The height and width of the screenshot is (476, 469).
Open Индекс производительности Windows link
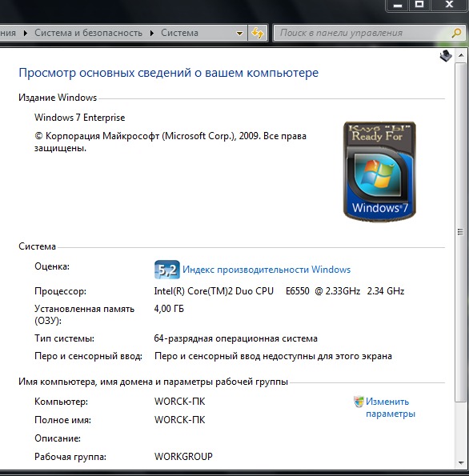267,270
